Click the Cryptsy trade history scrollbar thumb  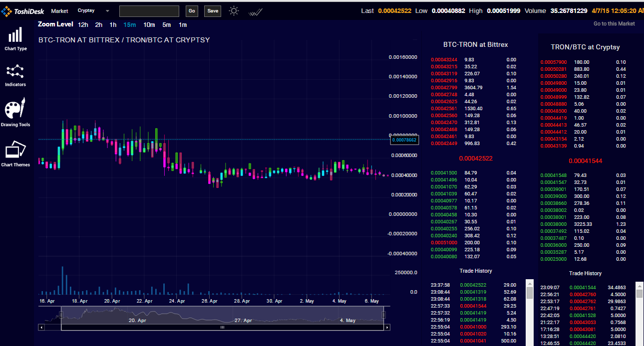point(639,293)
